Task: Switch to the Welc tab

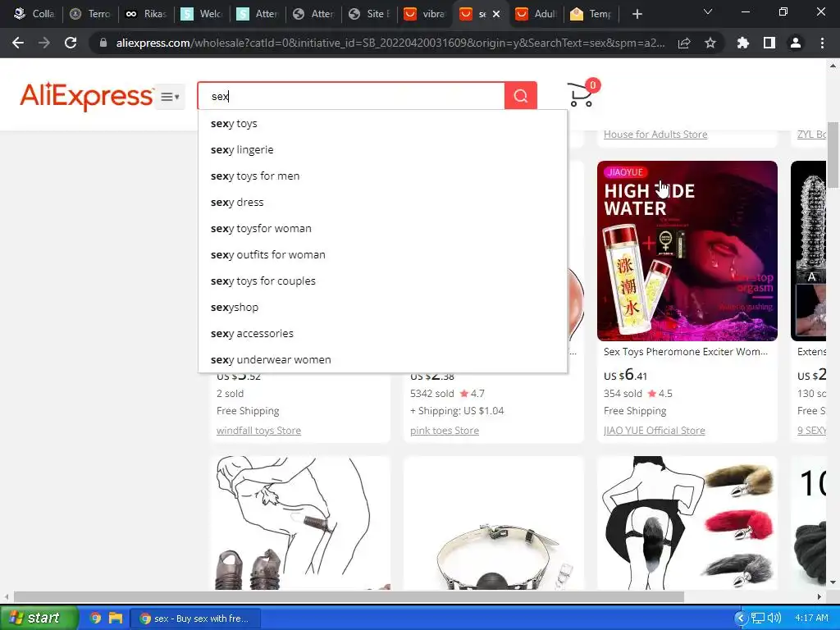Action: [202, 14]
